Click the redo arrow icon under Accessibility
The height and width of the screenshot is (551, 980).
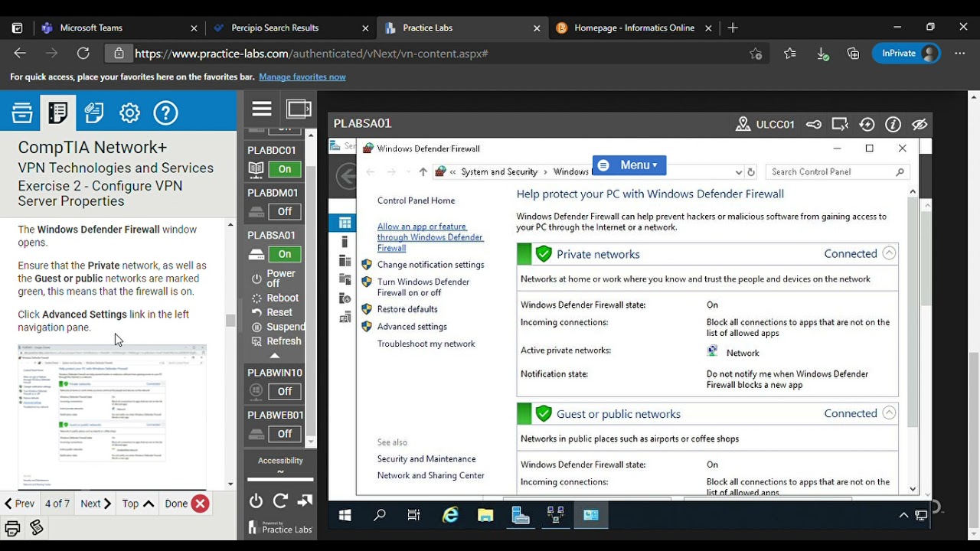(280, 500)
